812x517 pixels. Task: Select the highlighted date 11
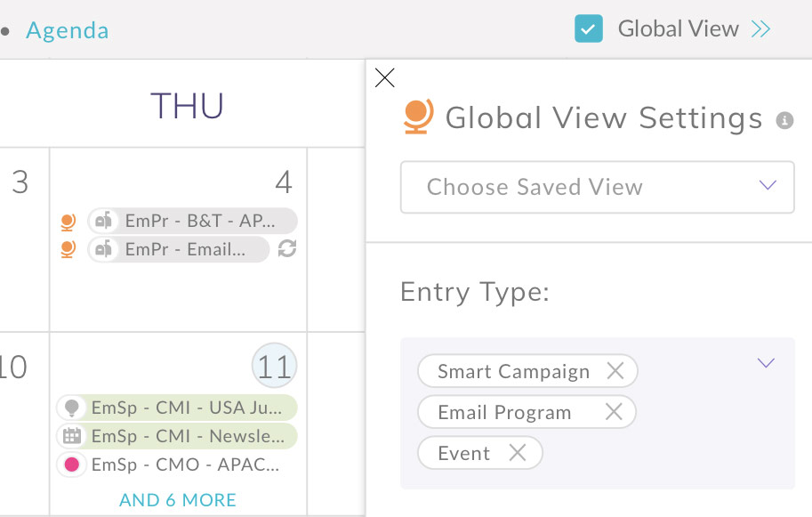point(275,367)
